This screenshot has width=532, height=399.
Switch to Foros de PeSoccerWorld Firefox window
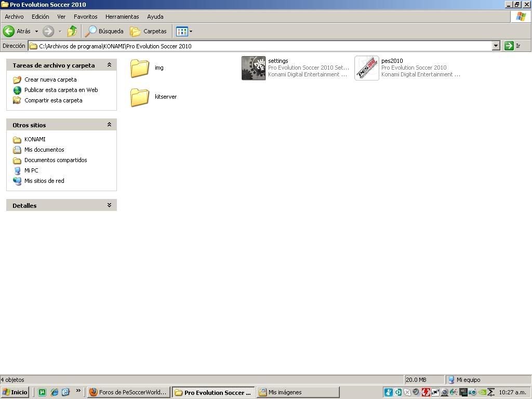[128, 392]
